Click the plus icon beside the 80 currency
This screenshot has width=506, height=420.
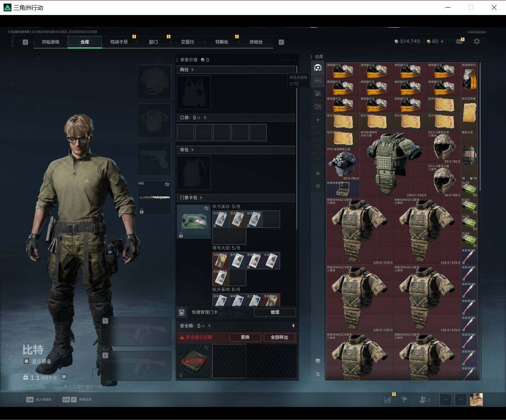(442, 41)
